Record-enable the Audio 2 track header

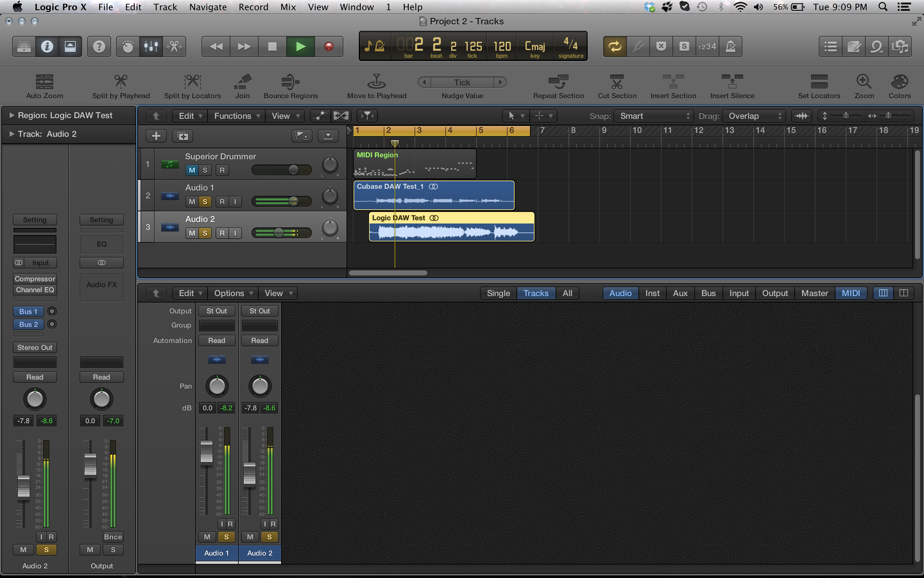pyautogui.click(x=222, y=233)
